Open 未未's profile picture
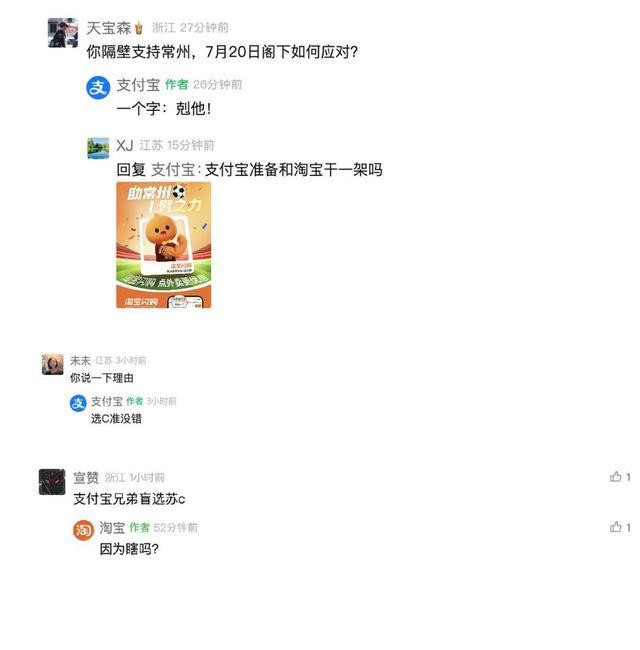The width and height of the screenshot is (640, 650). 53,364
